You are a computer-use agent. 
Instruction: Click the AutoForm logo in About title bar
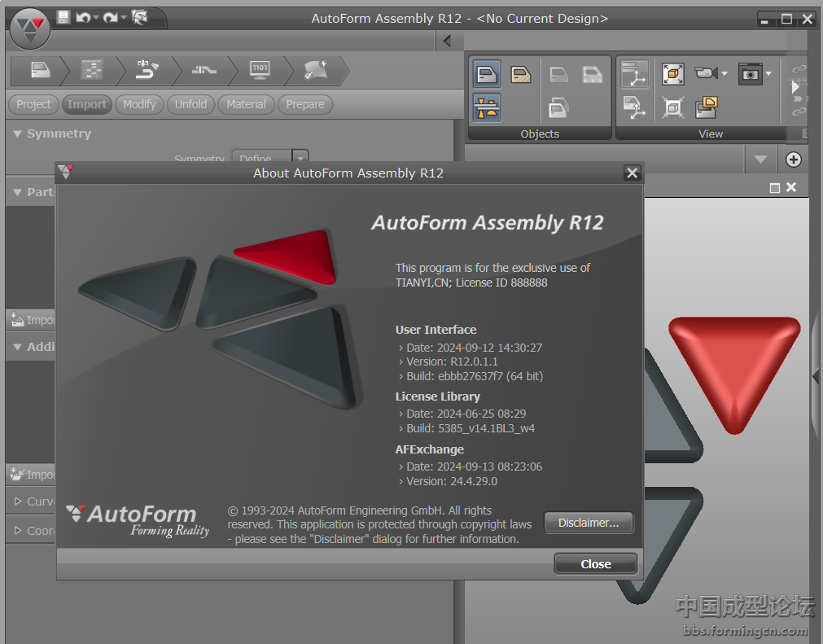tap(66, 172)
